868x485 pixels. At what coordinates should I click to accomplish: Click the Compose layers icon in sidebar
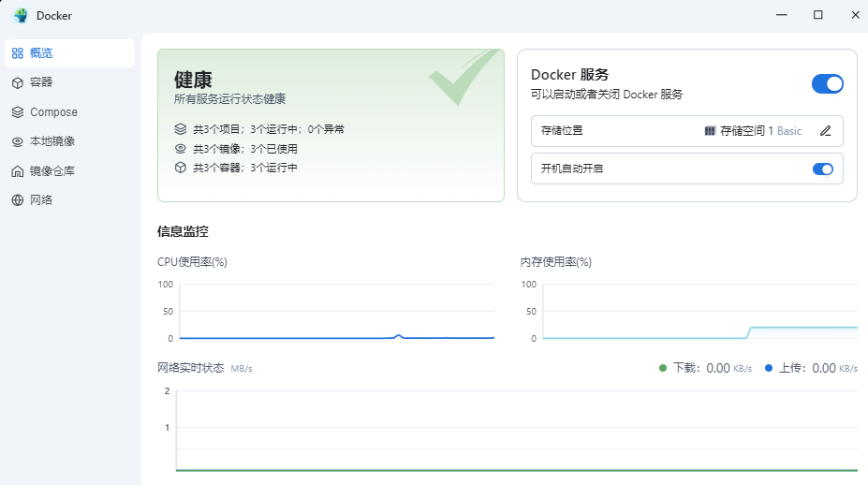[x=18, y=112]
